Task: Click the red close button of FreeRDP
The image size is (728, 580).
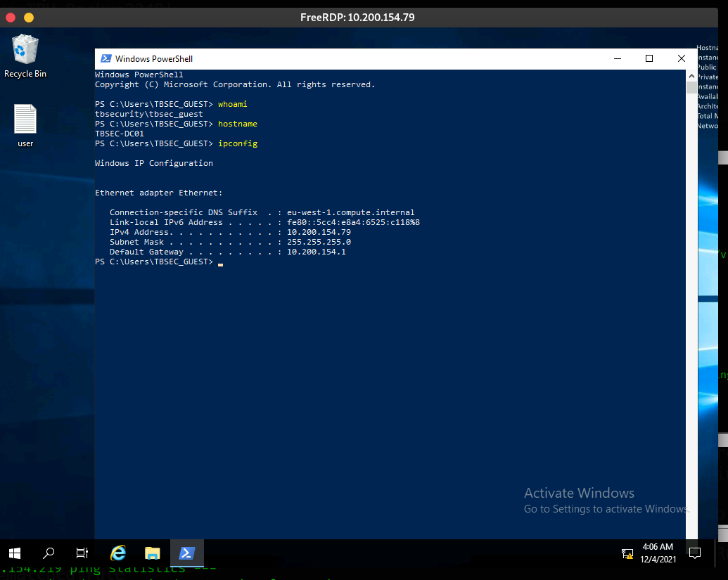Action: pyautogui.click(x=11, y=17)
